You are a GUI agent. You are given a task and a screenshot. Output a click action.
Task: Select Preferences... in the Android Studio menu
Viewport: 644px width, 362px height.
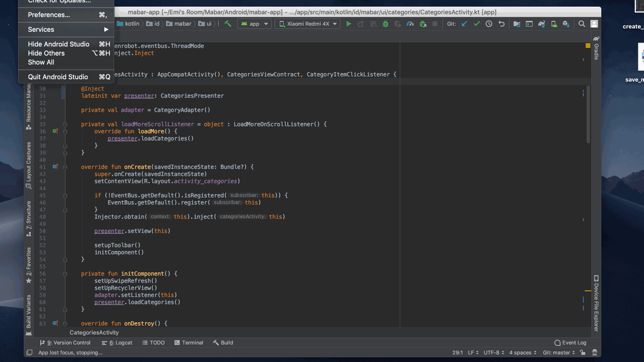(66, 15)
